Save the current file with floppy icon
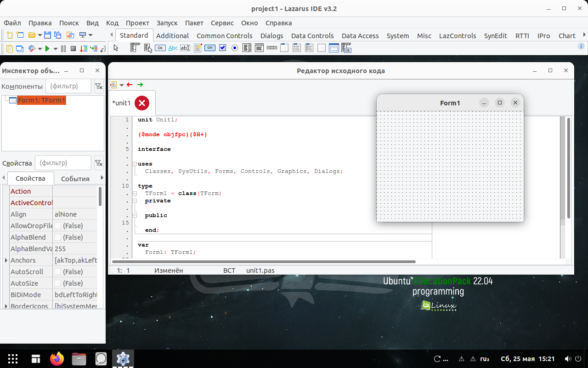 coord(47,35)
